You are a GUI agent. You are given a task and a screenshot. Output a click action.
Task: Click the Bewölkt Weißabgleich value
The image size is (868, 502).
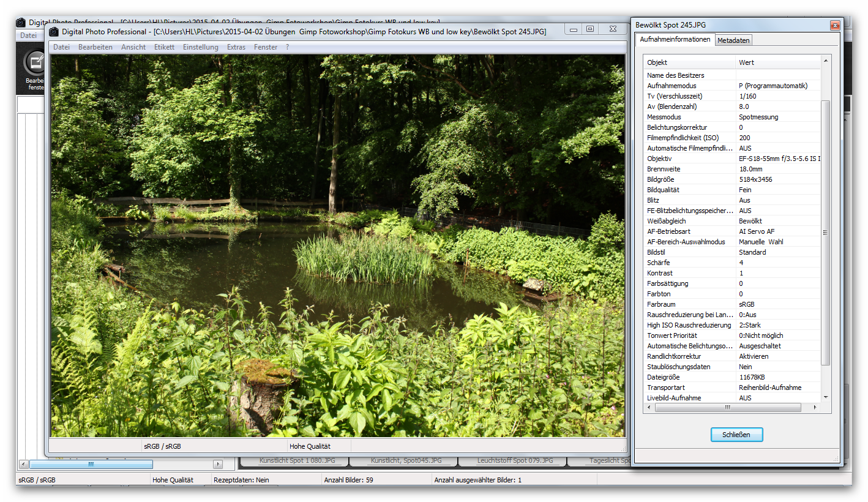(750, 221)
